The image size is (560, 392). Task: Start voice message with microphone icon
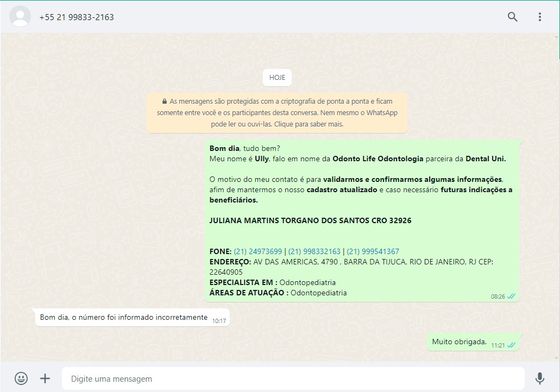tap(540, 378)
